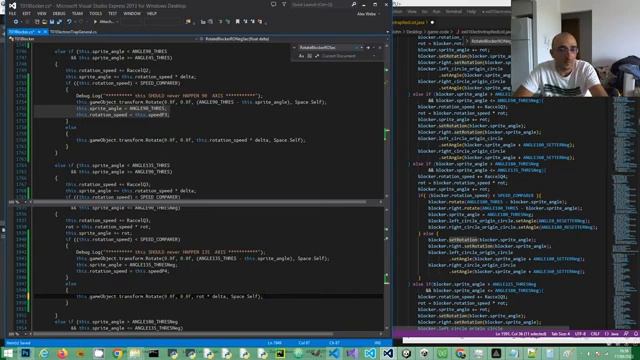Click the feedback filter icon in title bar
This screenshot has height=360, width=640.
284,4
